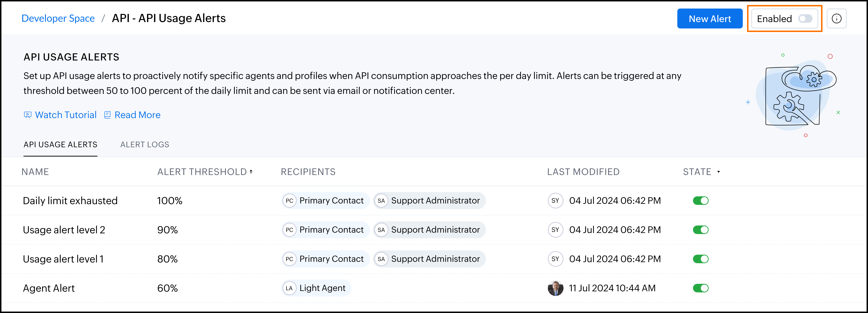Open the State column filter dropdown
868x313 pixels.
[718, 172]
